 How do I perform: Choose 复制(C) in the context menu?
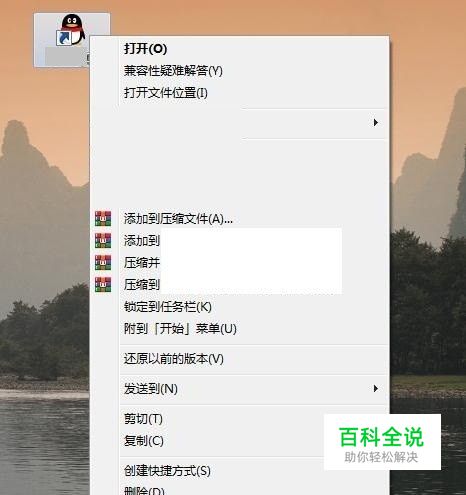click(144, 441)
